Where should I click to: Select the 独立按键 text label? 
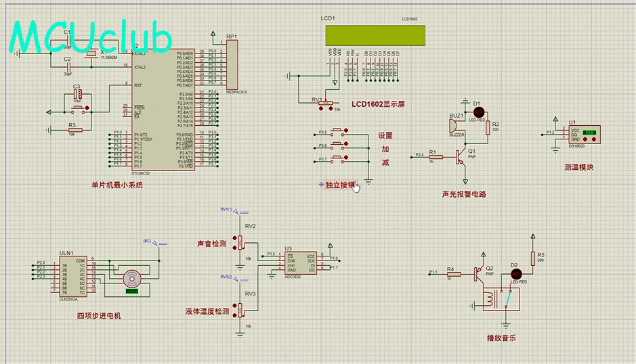coord(339,184)
